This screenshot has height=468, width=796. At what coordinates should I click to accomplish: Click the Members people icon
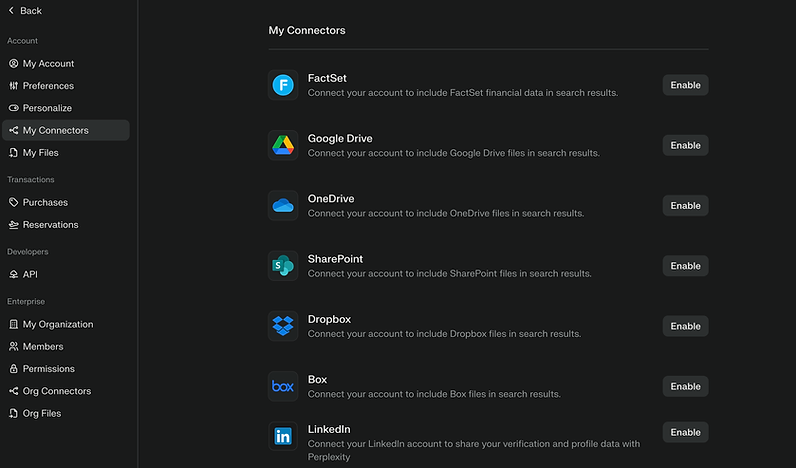[14, 347]
